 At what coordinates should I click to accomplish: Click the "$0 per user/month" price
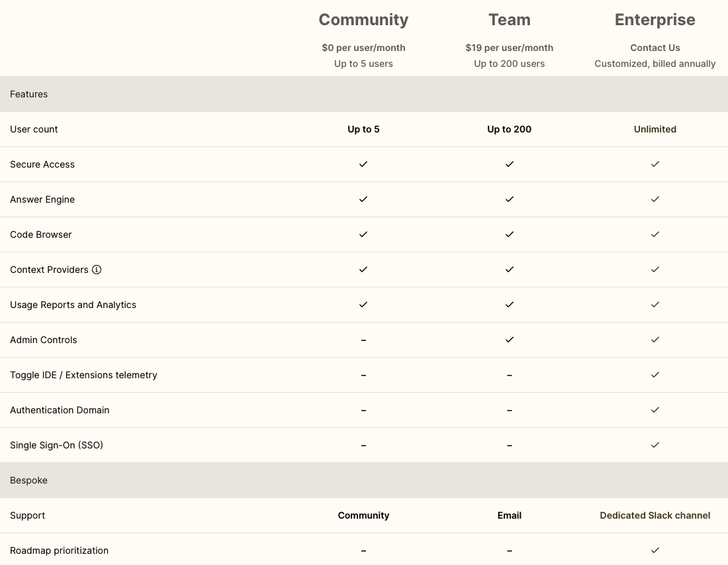click(363, 48)
